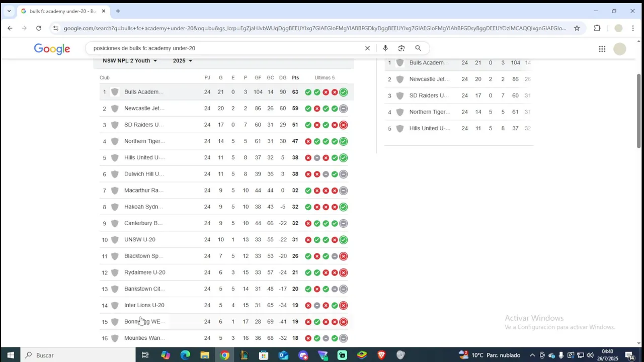Viewport: 644px width, 362px height.
Task: Click the search magnifier icon
Action: pos(418,48)
